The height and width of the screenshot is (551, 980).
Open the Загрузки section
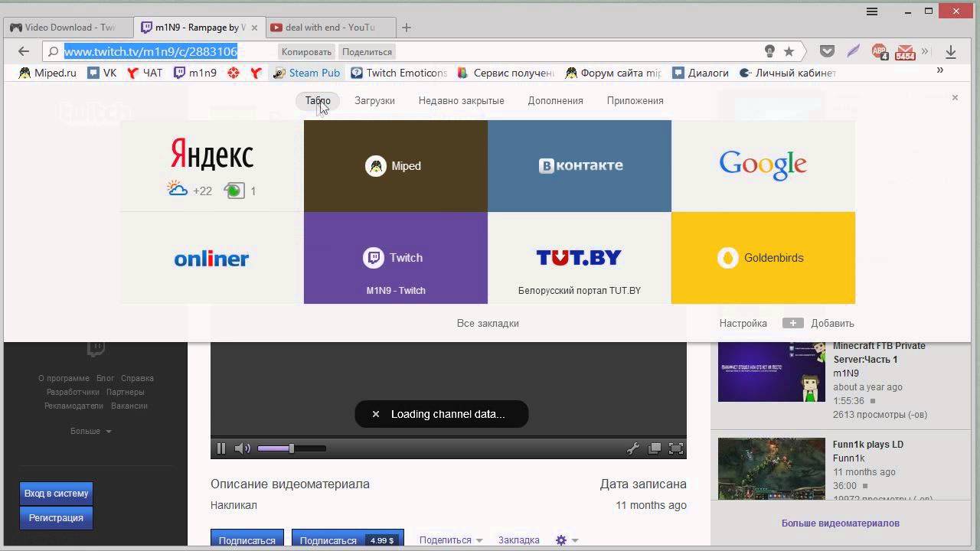[x=374, y=100]
